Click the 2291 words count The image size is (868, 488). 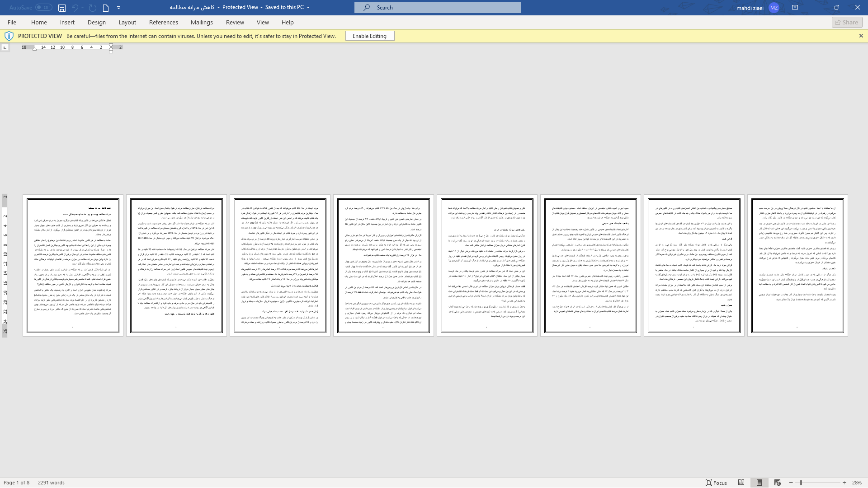click(51, 483)
